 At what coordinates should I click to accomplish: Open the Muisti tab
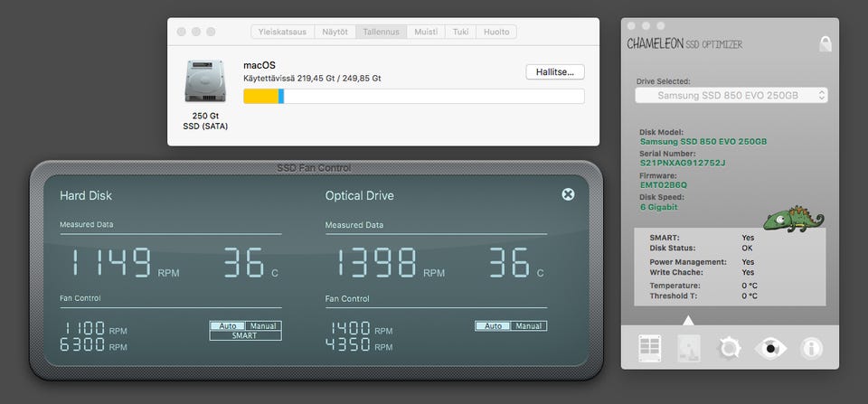[426, 32]
